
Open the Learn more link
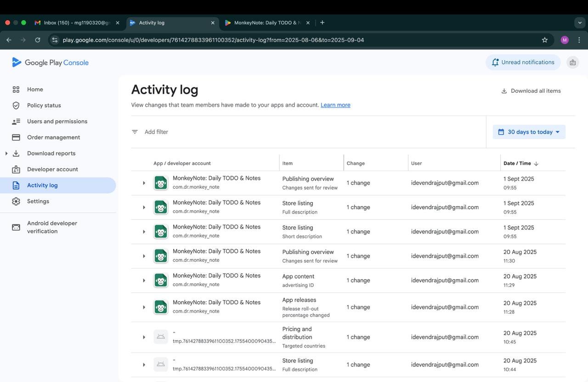[x=335, y=105]
